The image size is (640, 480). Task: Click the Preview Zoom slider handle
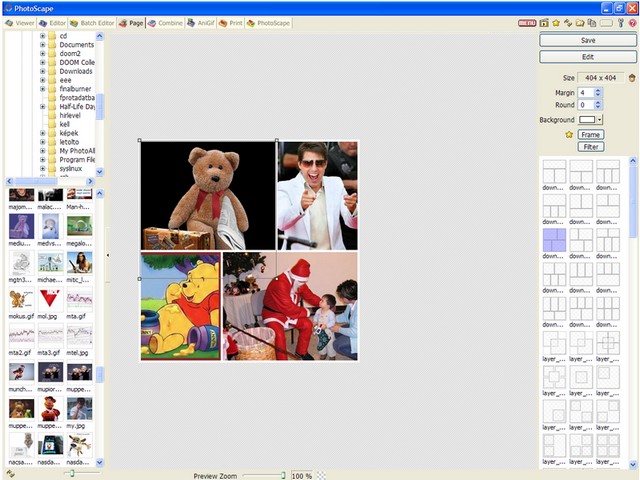tap(283, 476)
